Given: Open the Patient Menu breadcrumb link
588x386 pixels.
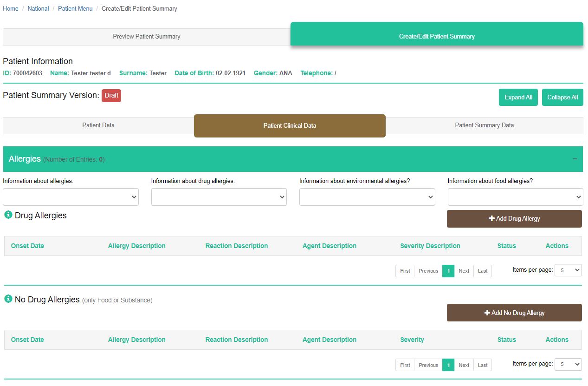Looking at the screenshot, I should point(75,9).
